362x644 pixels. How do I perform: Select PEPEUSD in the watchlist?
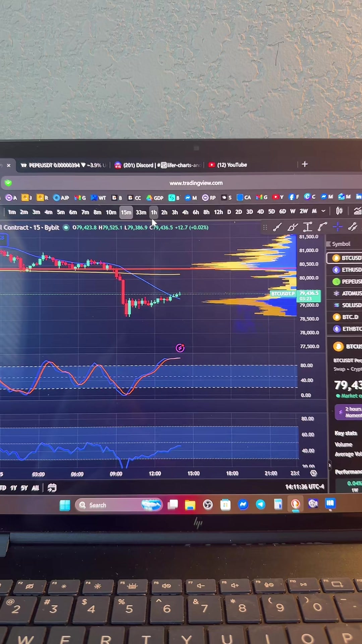pos(345,282)
